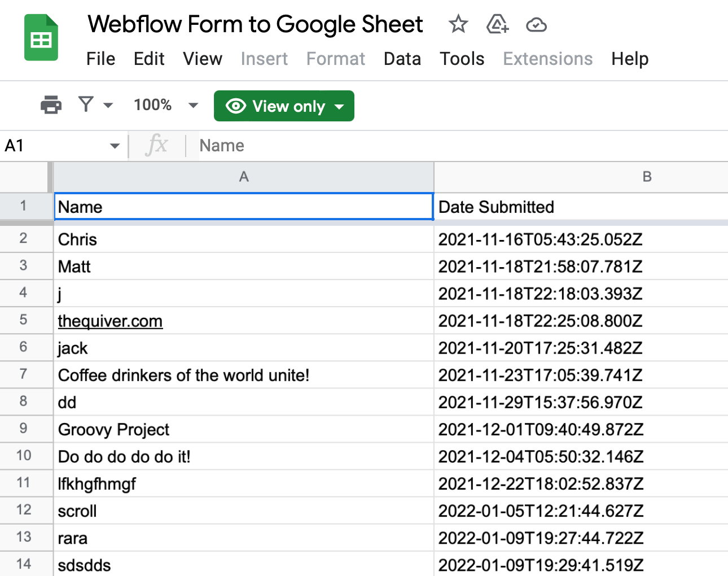Select the Name header cell
This screenshot has width=728, height=576.
click(x=244, y=207)
